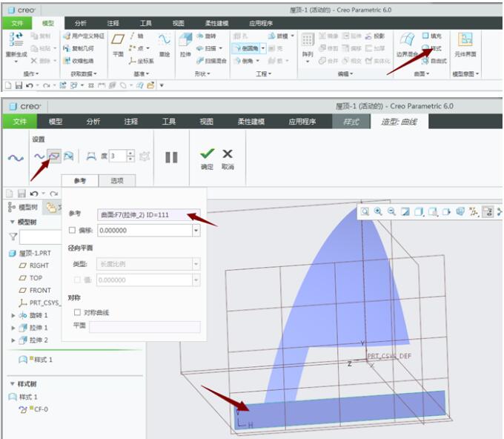Switch to the 样式 (Style) ribbon tab
Image resolution: width=504 pixels, height=439 pixels.
[x=351, y=122]
